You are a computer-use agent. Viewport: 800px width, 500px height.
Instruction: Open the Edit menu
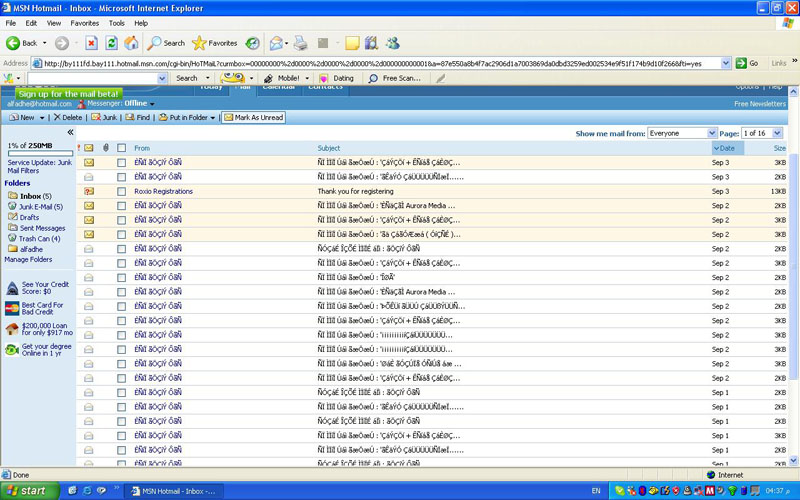point(31,23)
